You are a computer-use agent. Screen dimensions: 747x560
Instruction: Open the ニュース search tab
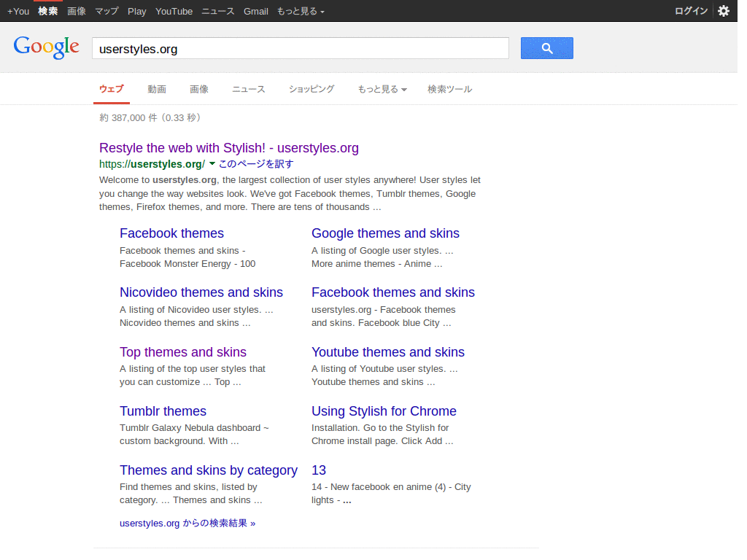(x=249, y=89)
